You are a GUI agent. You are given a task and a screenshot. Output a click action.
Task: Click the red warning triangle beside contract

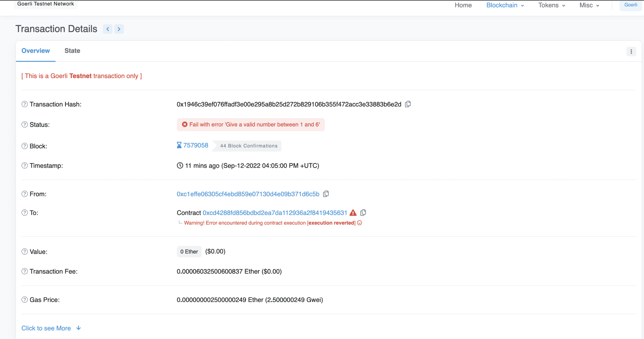tap(353, 213)
